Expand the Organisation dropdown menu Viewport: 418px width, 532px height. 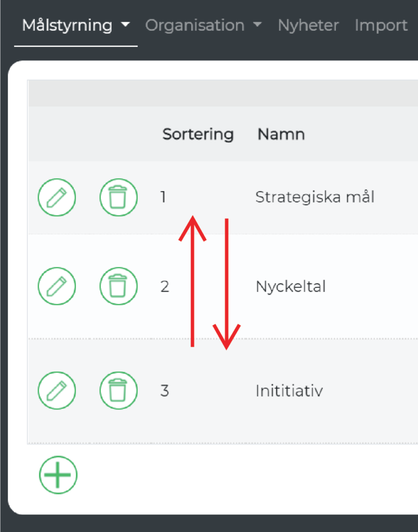204,25
